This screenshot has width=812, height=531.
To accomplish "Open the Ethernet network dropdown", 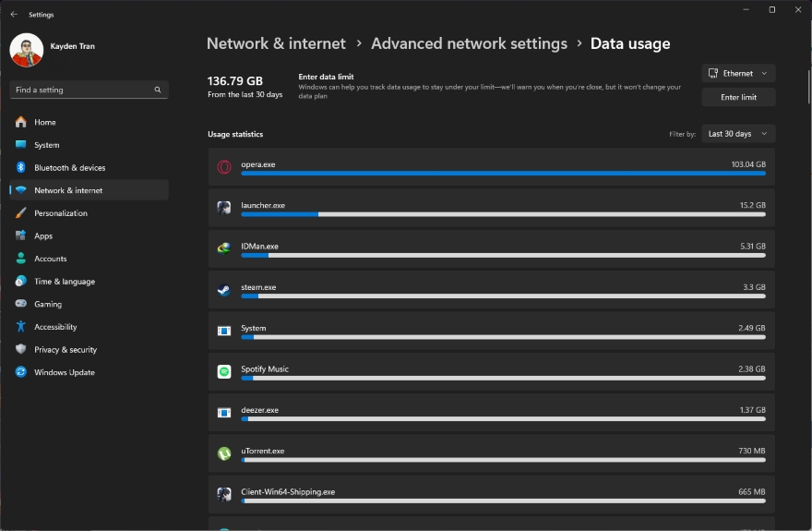I will (738, 73).
